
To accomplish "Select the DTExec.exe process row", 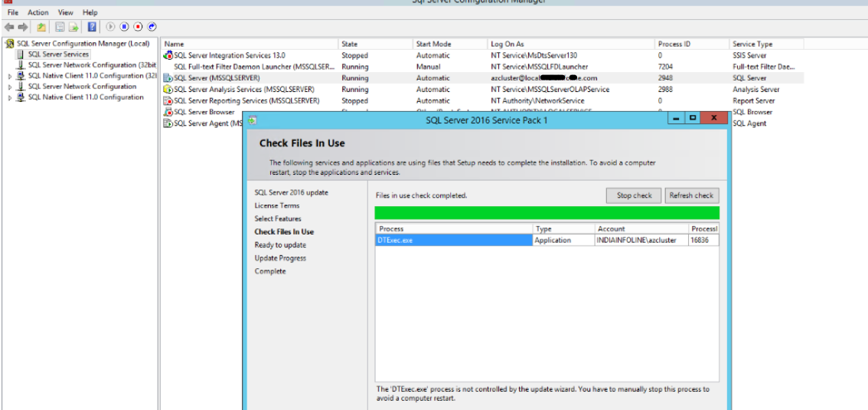I will [x=547, y=241].
